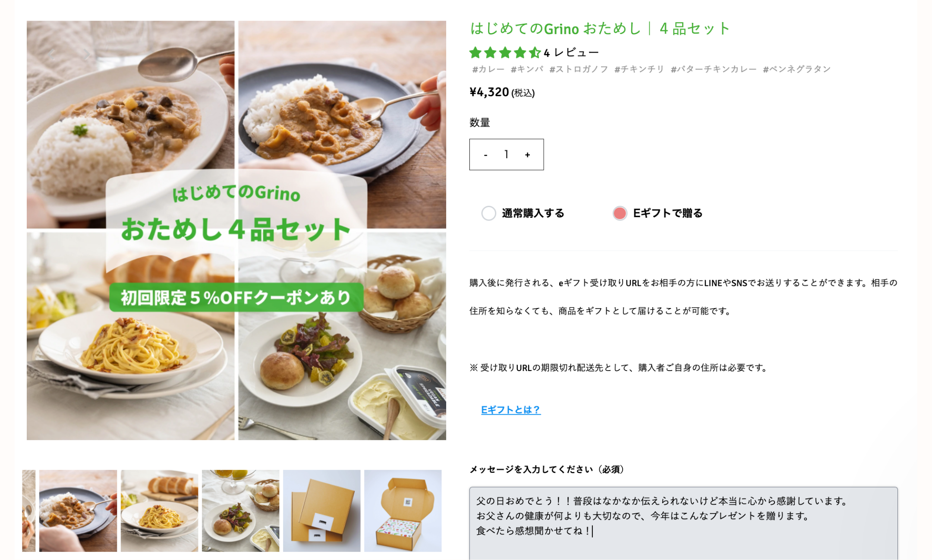Click the #カレー hashtag

coord(488,69)
